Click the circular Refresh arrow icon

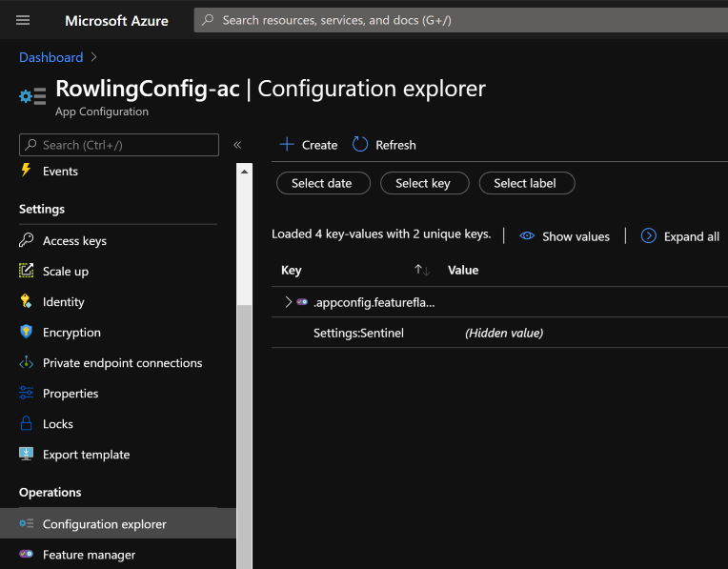pos(360,145)
